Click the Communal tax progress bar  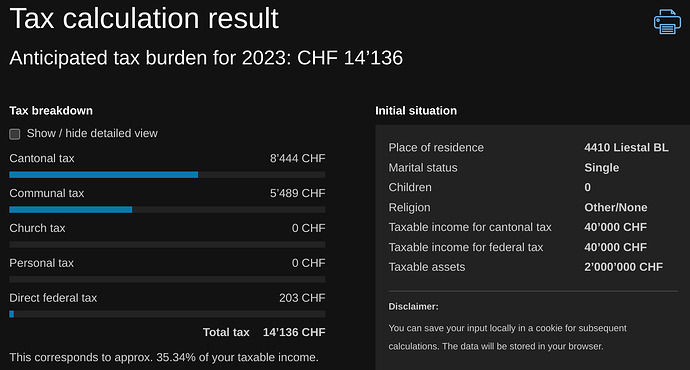pyautogui.click(x=167, y=209)
